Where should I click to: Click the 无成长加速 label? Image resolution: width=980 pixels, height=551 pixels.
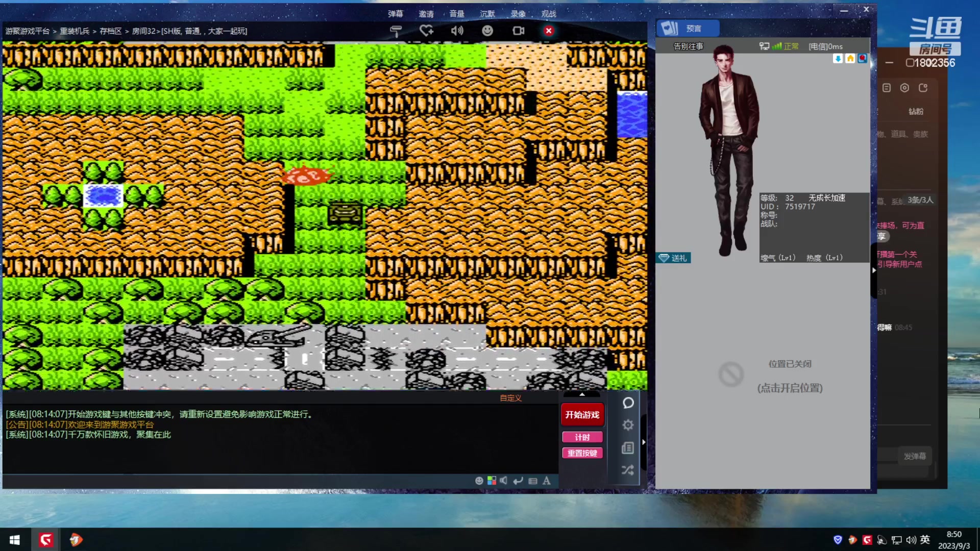(826, 198)
